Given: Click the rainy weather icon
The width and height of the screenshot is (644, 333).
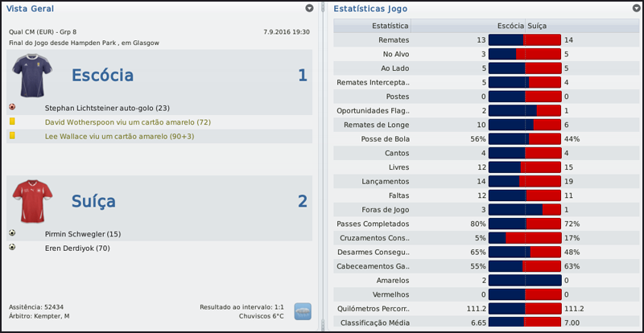Looking at the screenshot, I should 303,311.
